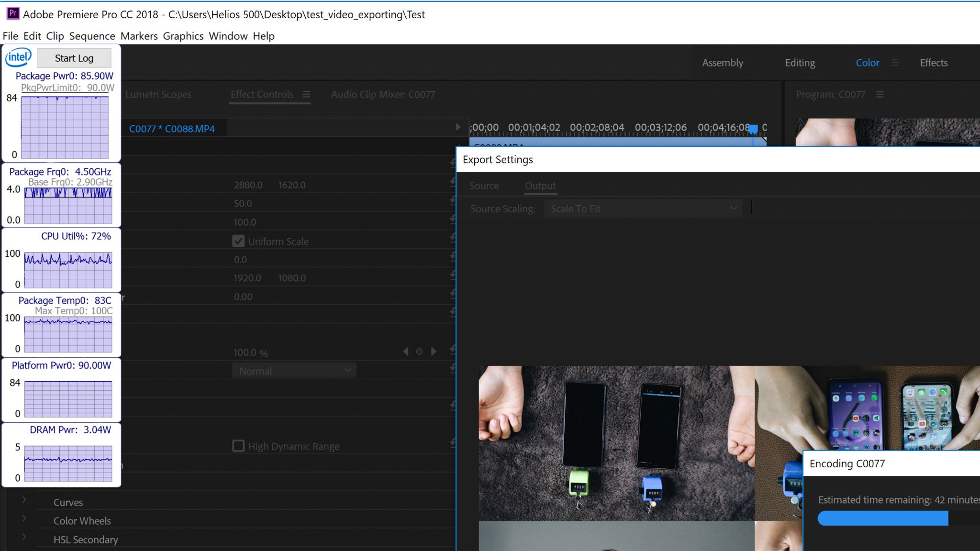
Task: Click the DRAM Pwr graph in Power Gadget
Action: pyautogui.click(x=68, y=464)
